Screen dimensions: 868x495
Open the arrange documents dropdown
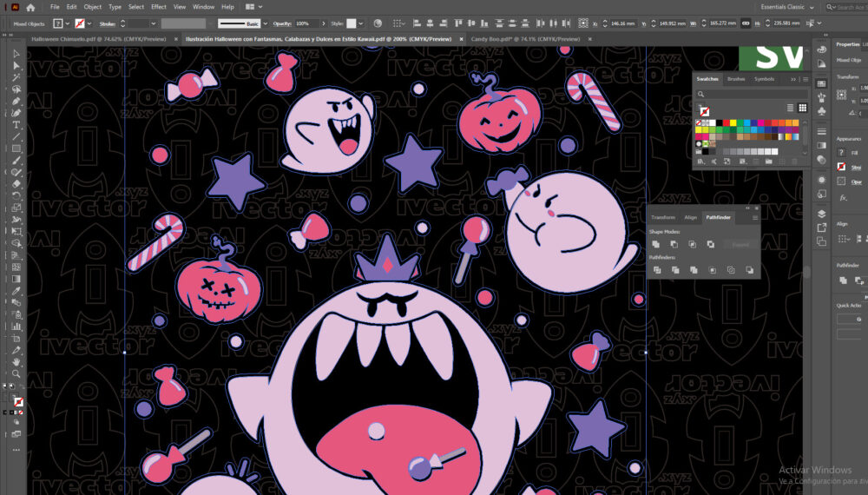[253, 7]
